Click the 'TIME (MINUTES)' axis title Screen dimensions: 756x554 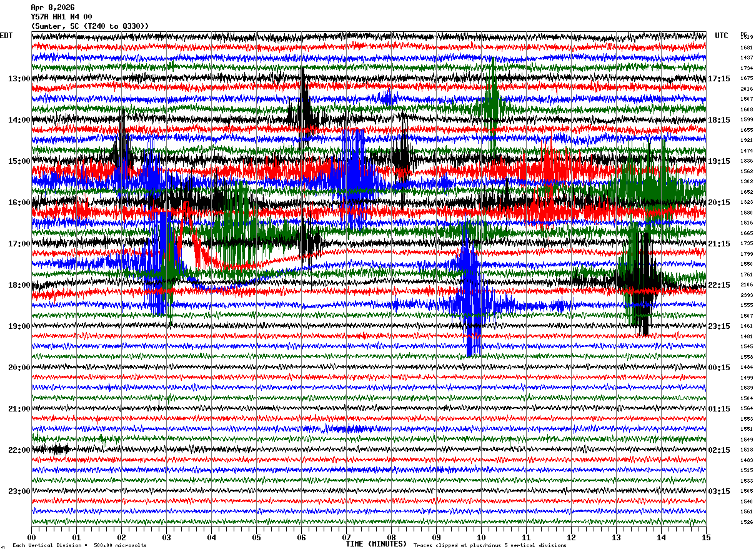(376, 544)
